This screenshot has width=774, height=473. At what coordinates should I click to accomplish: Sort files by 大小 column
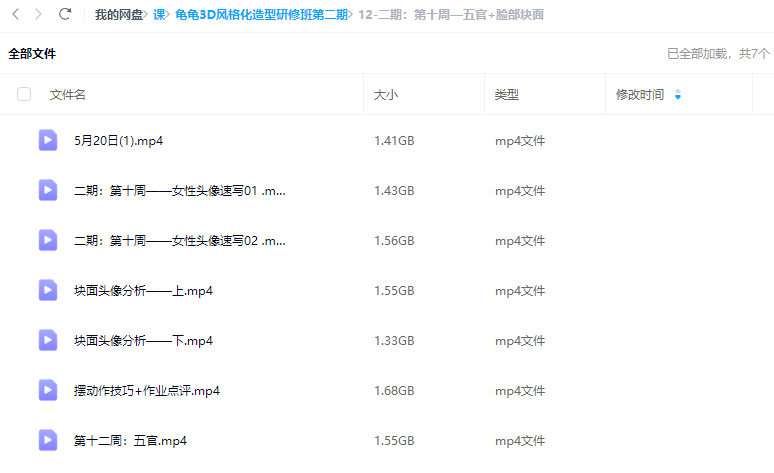tap(385, 95)
